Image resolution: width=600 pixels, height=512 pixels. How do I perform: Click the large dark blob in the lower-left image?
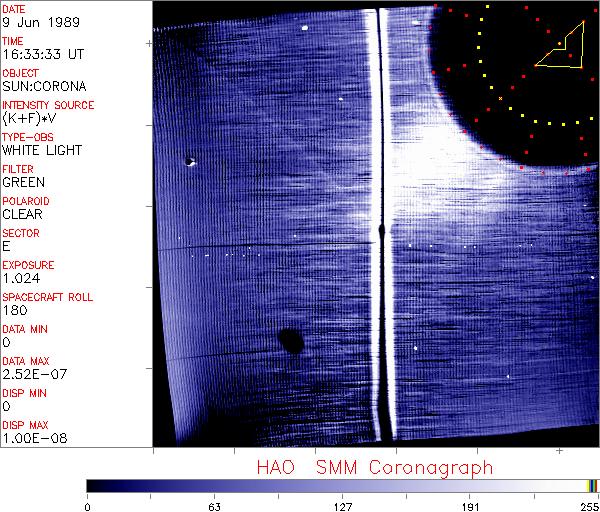tap(291, 341)
